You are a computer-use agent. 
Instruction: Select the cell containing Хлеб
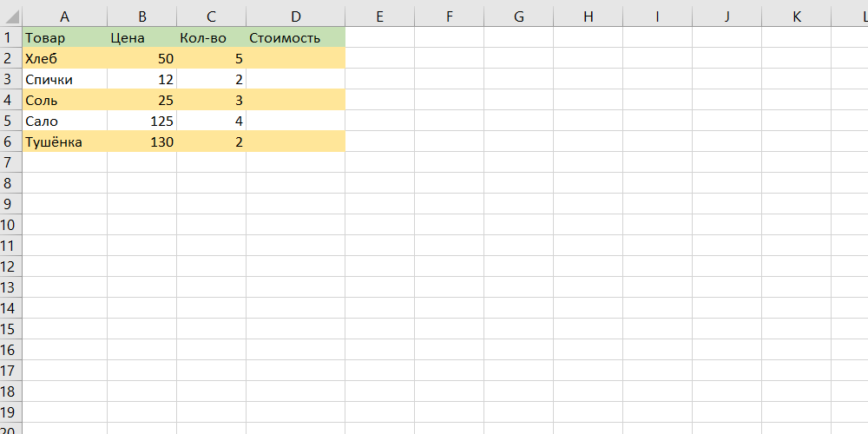coord(65,58)
